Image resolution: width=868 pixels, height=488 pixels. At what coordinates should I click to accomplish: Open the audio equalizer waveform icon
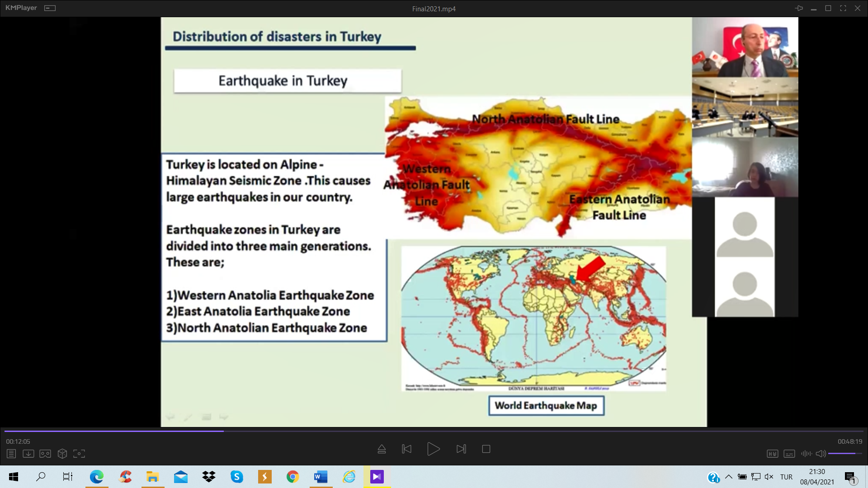point(806,454)
